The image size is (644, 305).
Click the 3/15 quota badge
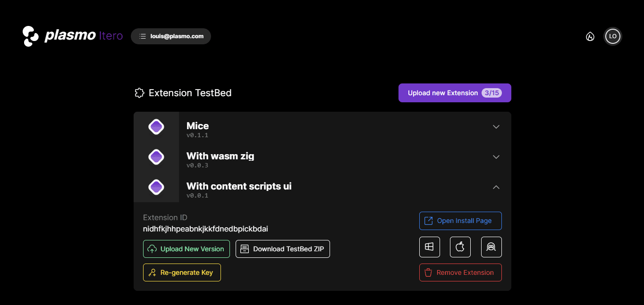pos(491,93)
